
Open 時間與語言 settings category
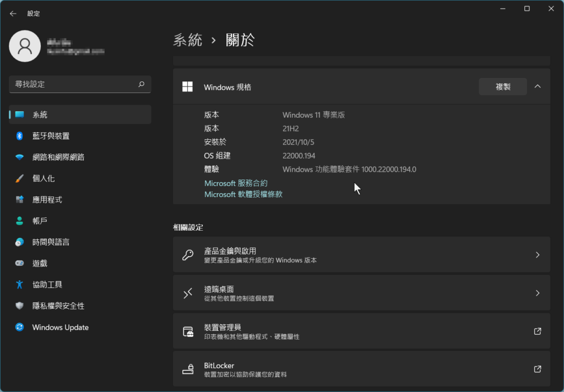coord(80,242)
